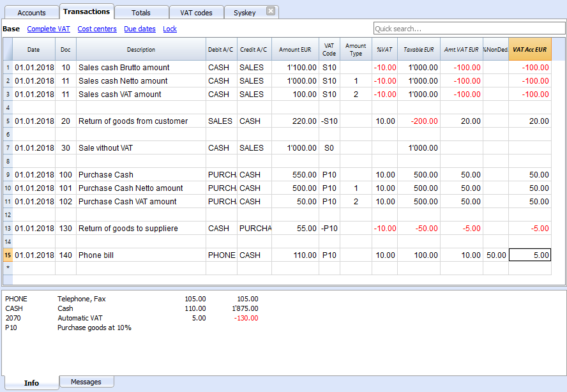Select 'Purchase Cash VAT amount' description cell
Image resolution: width=567 pixels, height=392 pixels.
[141, 201]
